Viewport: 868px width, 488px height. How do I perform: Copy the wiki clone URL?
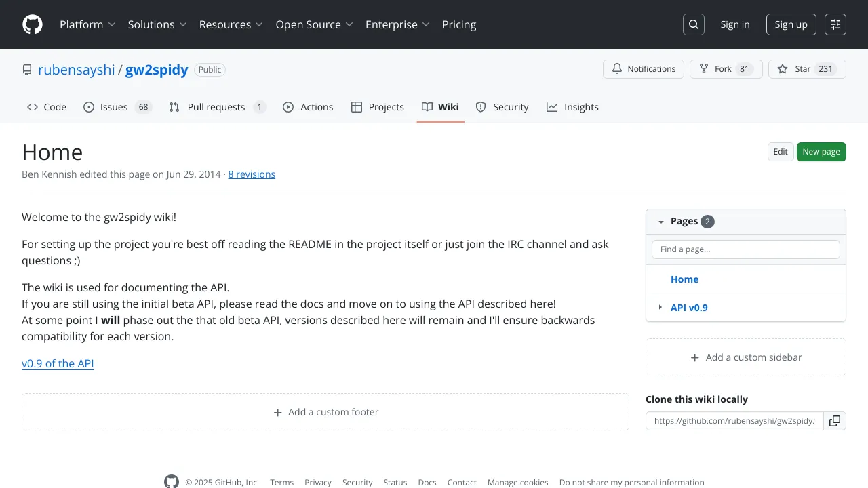tap(835, 421)
